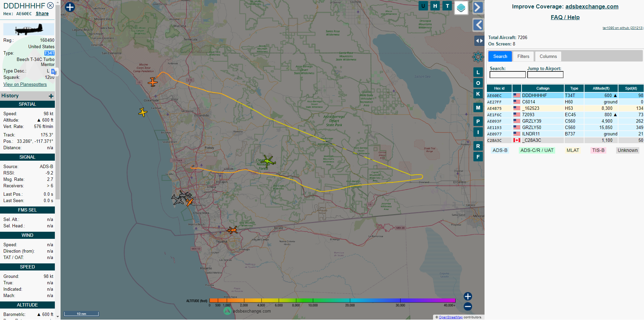Screen dimensions: 644x321
Task: Sort table by Hex id column
Action: tap(499, 88)
